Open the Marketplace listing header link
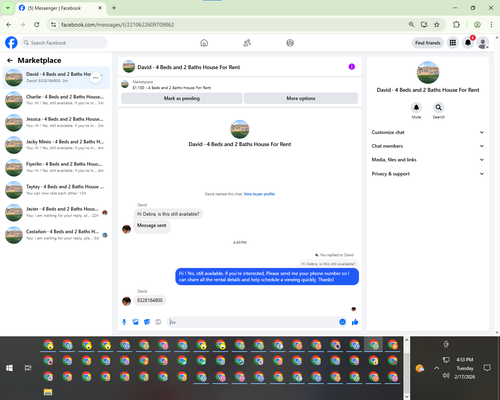This screenshot has height=400, width=500. [x=172, y=85]
